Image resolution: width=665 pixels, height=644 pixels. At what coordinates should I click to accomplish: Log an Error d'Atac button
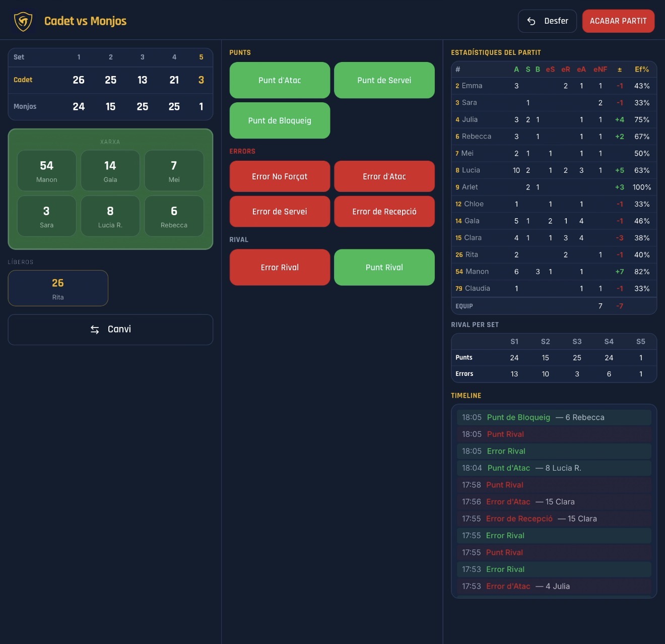384,176
